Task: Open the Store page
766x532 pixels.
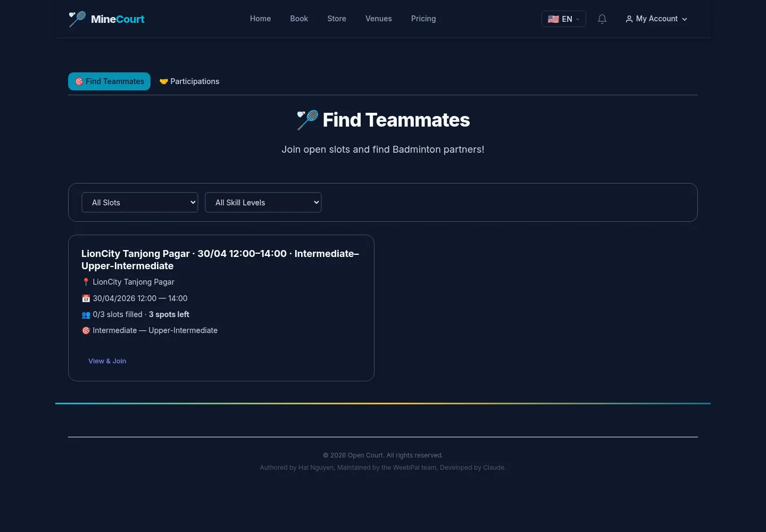Action: coord(337,19)
